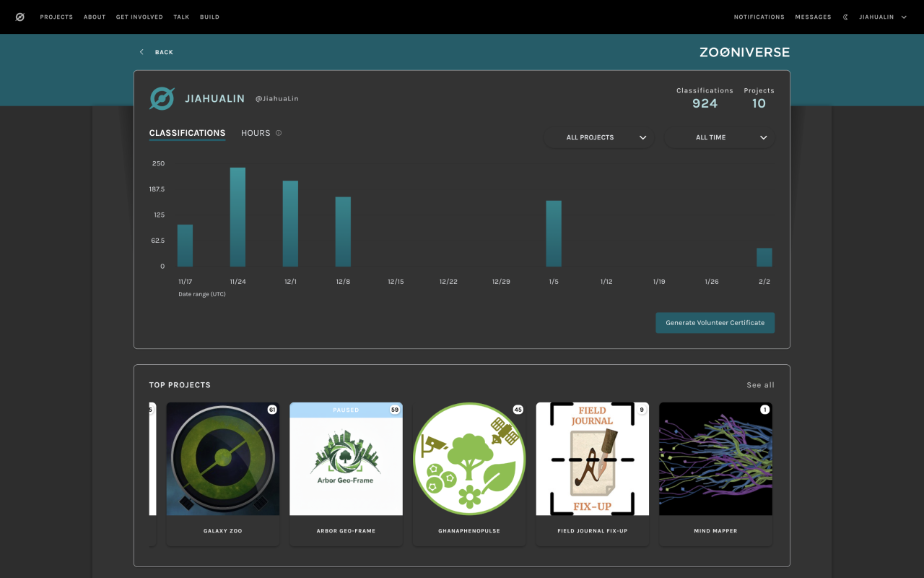This screenshot has width=924, height=578.
Task: Click the Mind Mapper project title
Action: point(715,531)
